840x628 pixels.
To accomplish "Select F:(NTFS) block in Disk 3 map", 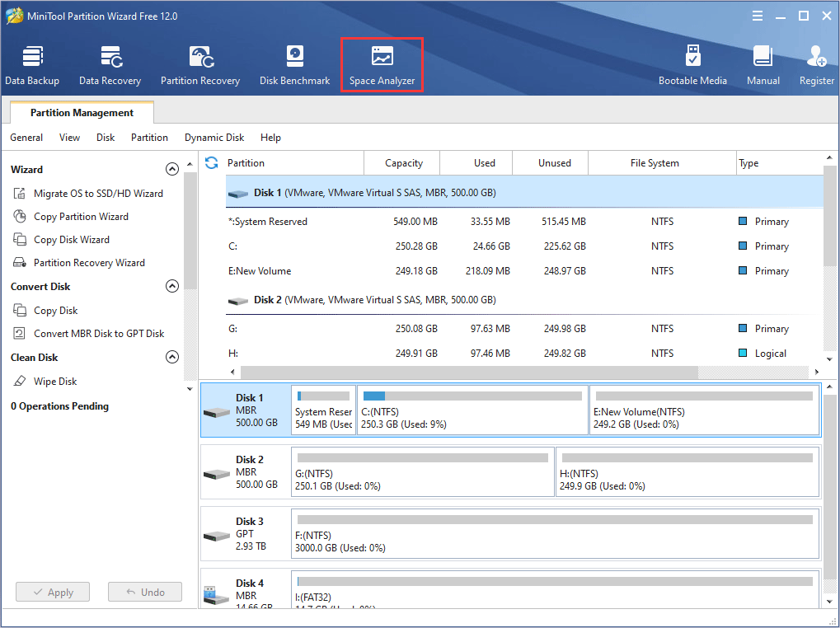I will click(x=555, y=534).
